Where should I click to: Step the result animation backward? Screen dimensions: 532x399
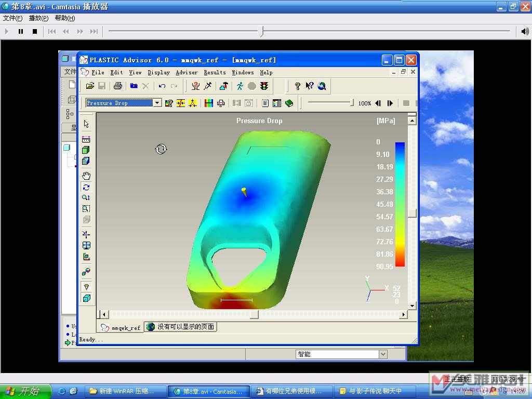(x=378, y=103)
